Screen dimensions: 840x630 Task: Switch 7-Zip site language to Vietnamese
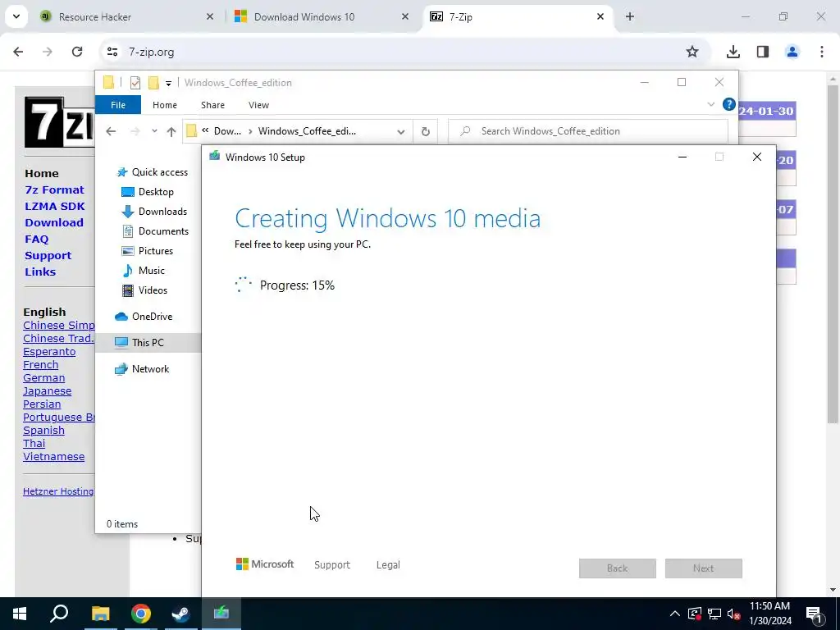pyautogui.click(x=53, y=457)
